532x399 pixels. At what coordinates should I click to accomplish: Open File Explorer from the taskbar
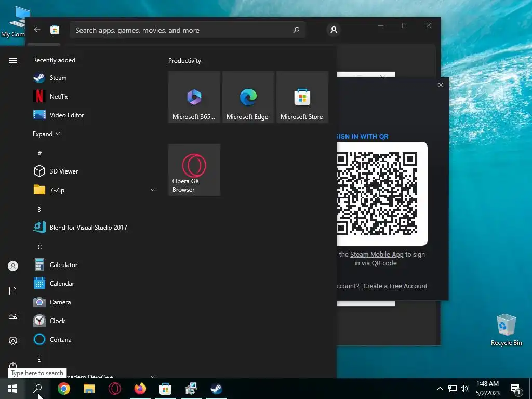(x=89, y=389)
